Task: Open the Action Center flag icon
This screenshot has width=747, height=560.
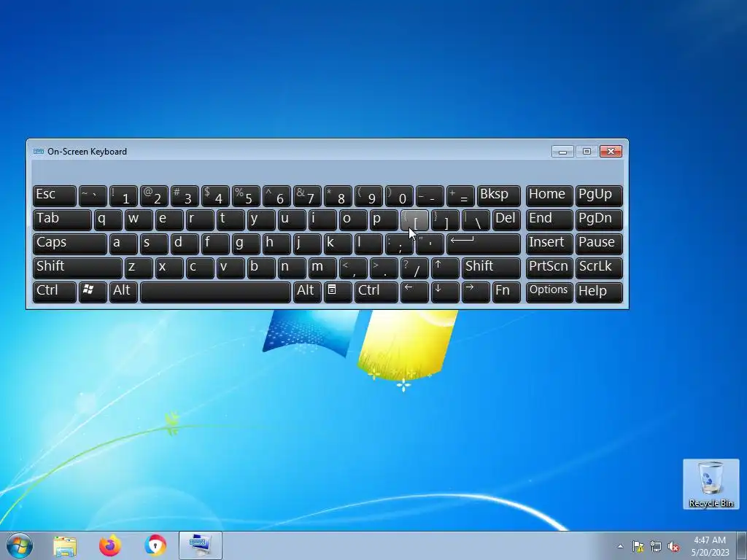Action: coord(638,546)
